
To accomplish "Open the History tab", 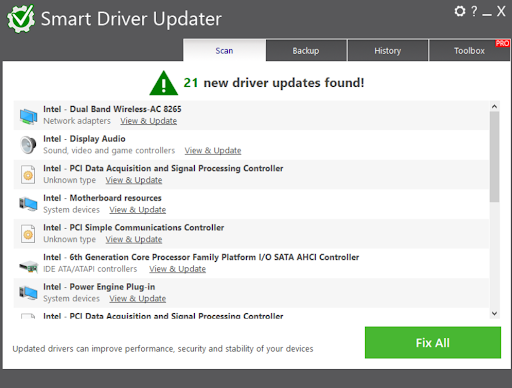I will [388, 51].
